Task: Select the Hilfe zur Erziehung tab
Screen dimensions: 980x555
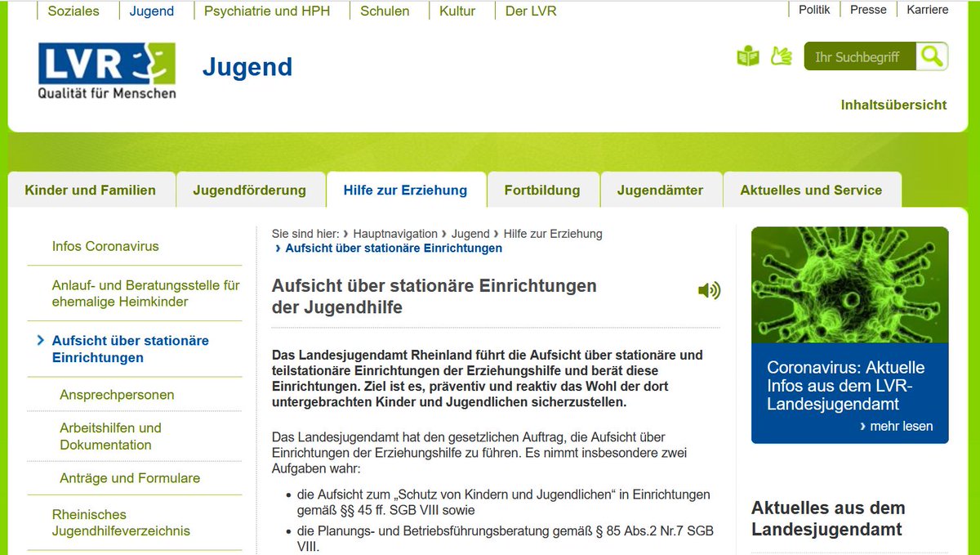Action: pos(406,190)
